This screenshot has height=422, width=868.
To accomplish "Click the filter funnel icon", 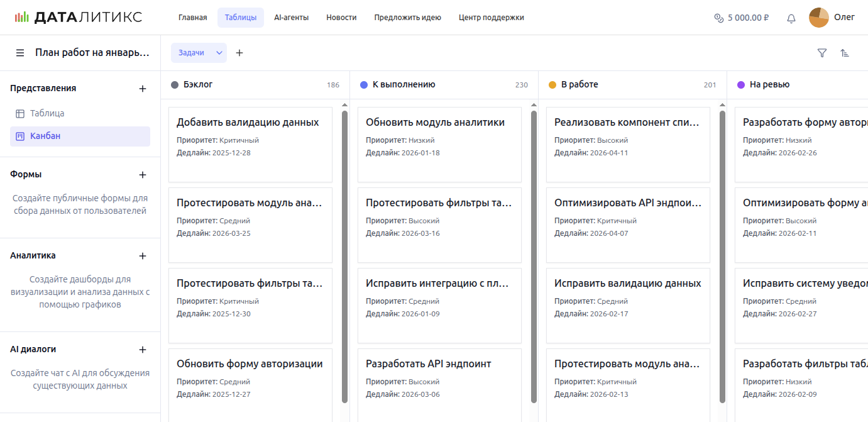I will (821, 53).
